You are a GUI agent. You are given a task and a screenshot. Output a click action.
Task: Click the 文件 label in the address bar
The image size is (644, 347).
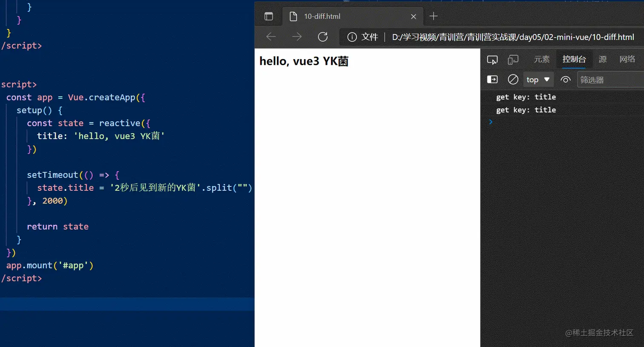pos(369,37)
